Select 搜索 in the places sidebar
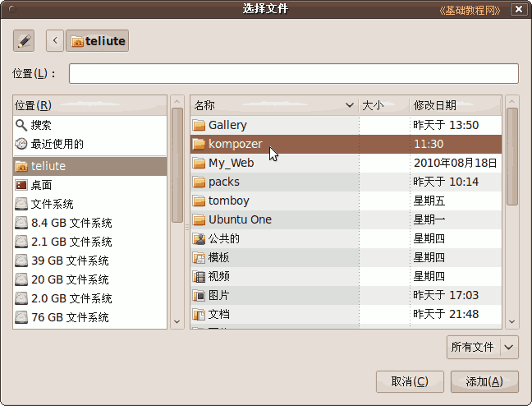The height and width of the screenshot is (406, 532). click(90, 125)
